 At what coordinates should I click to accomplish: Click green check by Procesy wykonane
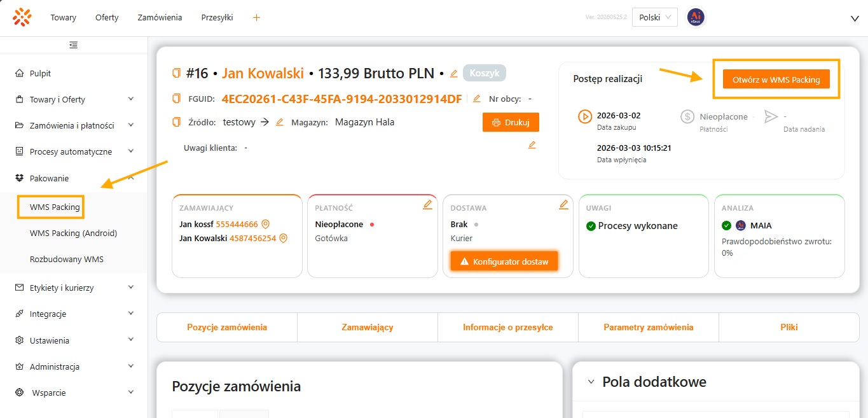pos(591,226)
